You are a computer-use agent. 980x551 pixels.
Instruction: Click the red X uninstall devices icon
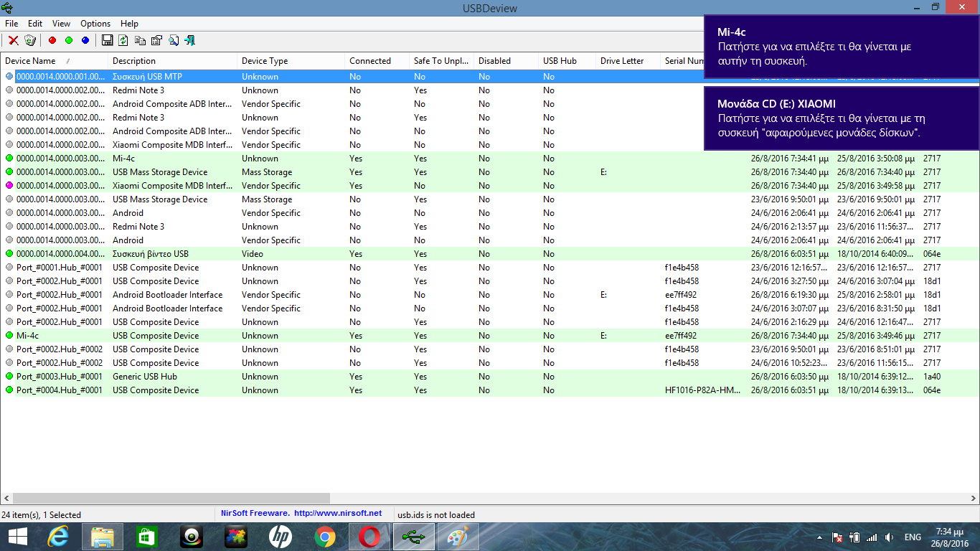[x=13, y=40]
